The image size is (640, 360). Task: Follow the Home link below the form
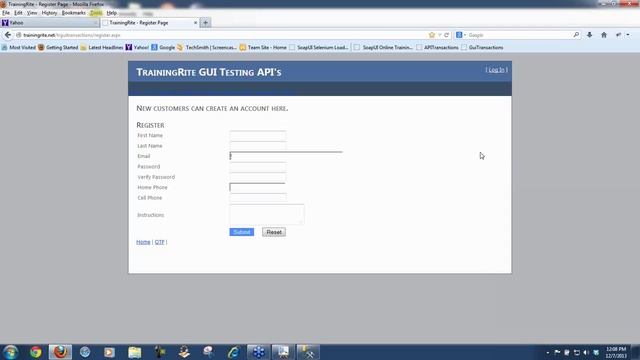coord(143,242)
